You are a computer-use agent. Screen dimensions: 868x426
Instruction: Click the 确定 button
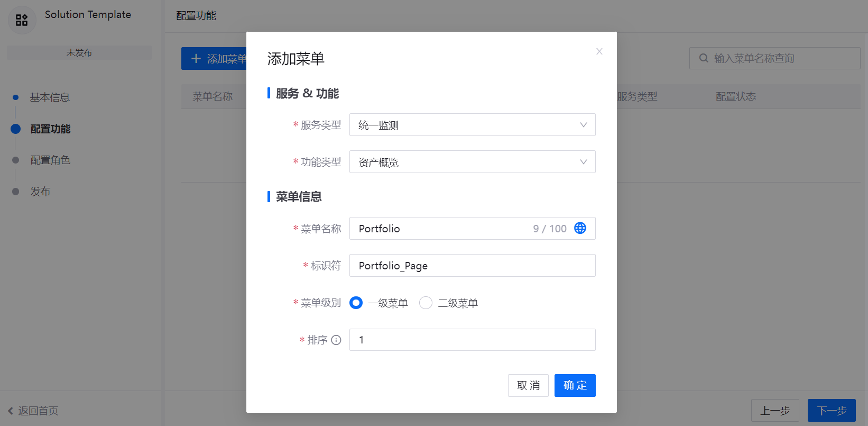coord(575,385)
